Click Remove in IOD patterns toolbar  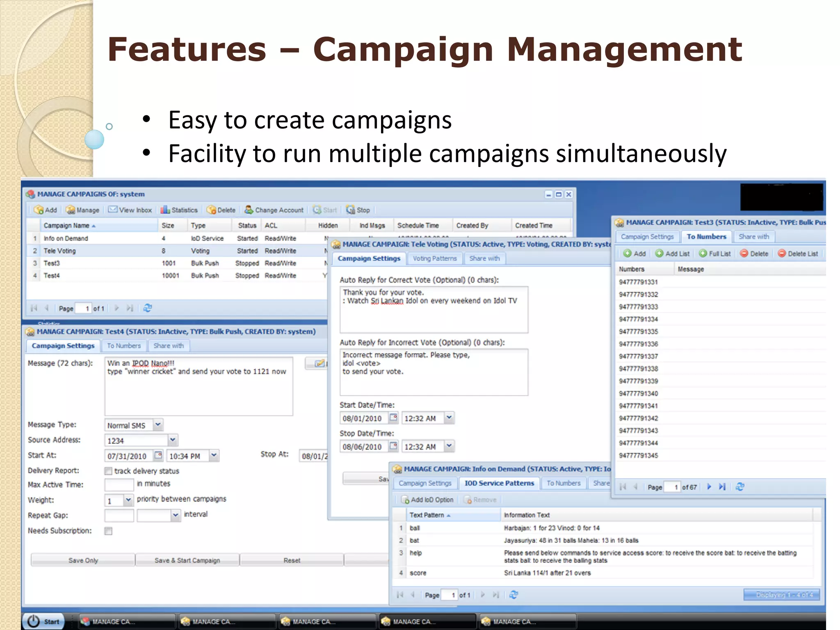(x=480, y=500)
